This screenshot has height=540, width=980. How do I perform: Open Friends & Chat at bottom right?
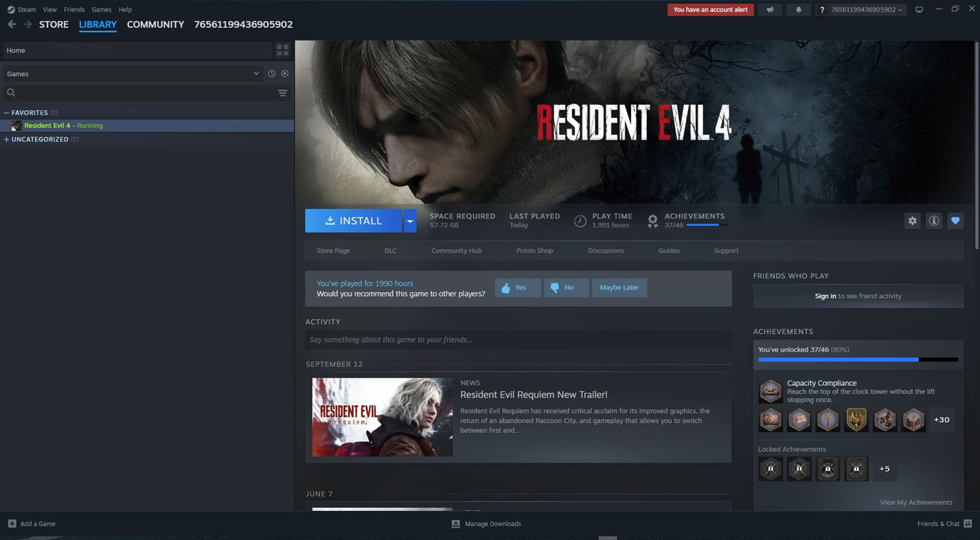point(945,524)
